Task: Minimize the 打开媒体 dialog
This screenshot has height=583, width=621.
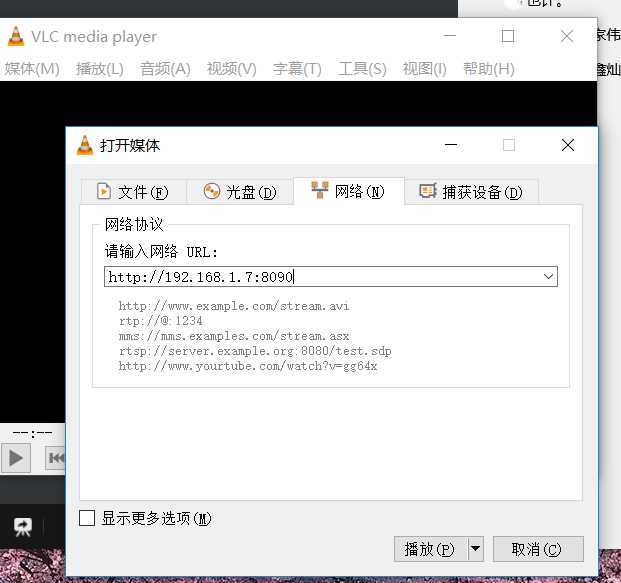Action: coord(451,145)
